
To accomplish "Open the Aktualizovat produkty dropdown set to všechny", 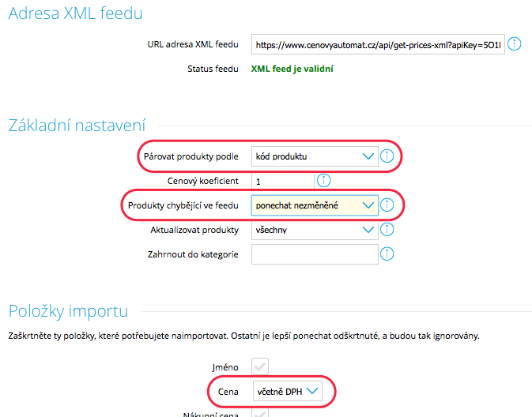I will click(x=314, y=230).
